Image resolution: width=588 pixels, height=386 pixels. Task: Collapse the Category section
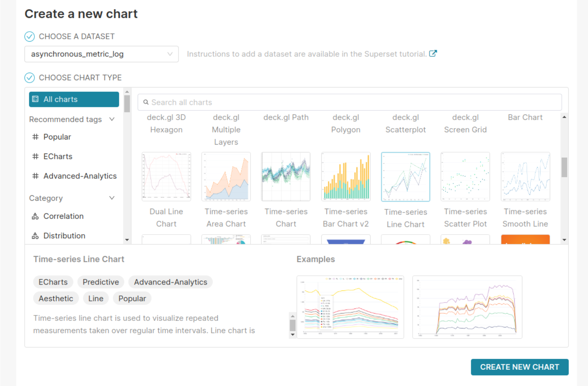112,198
